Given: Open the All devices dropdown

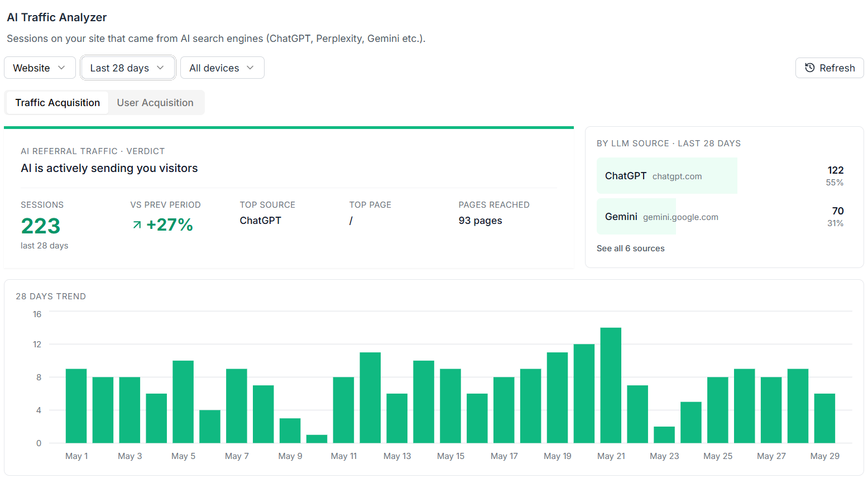Looking at the screenshot, I should (x=222, y=68).
